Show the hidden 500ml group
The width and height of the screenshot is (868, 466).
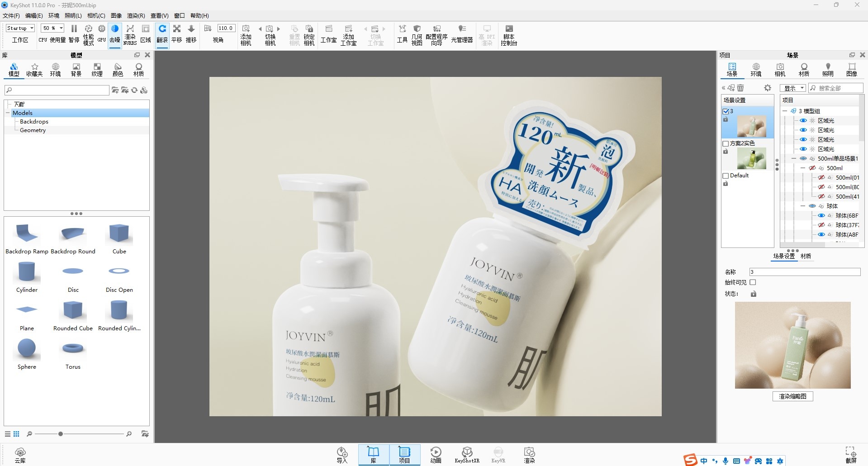[x=812, y=168]
